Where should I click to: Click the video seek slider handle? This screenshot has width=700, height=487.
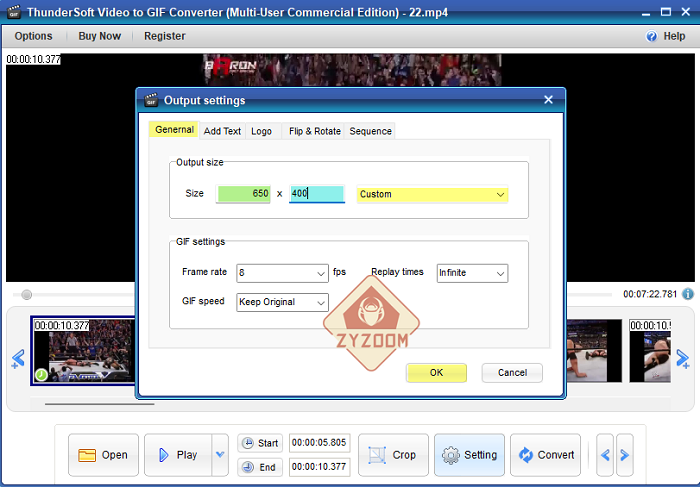[x=27, y=295]
